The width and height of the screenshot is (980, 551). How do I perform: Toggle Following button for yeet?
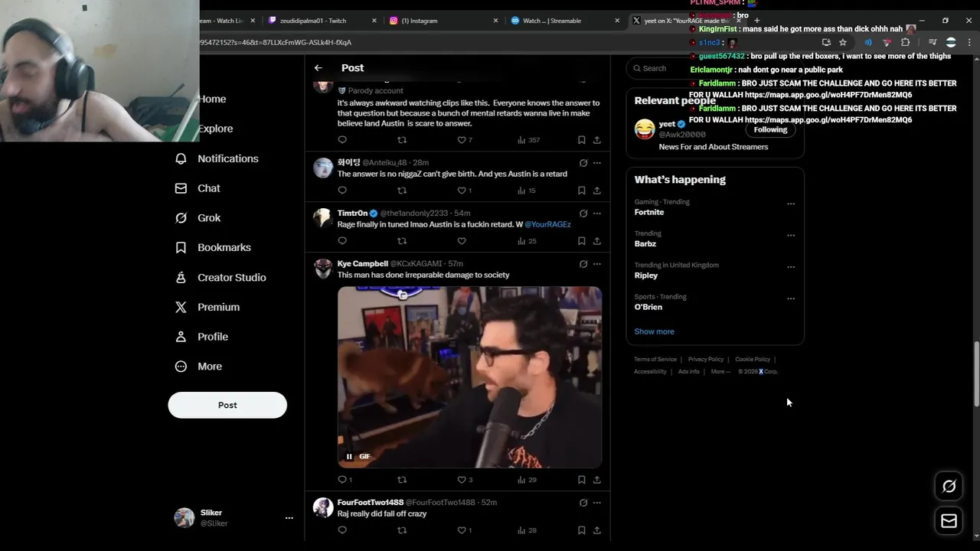[x=770, y=129]
